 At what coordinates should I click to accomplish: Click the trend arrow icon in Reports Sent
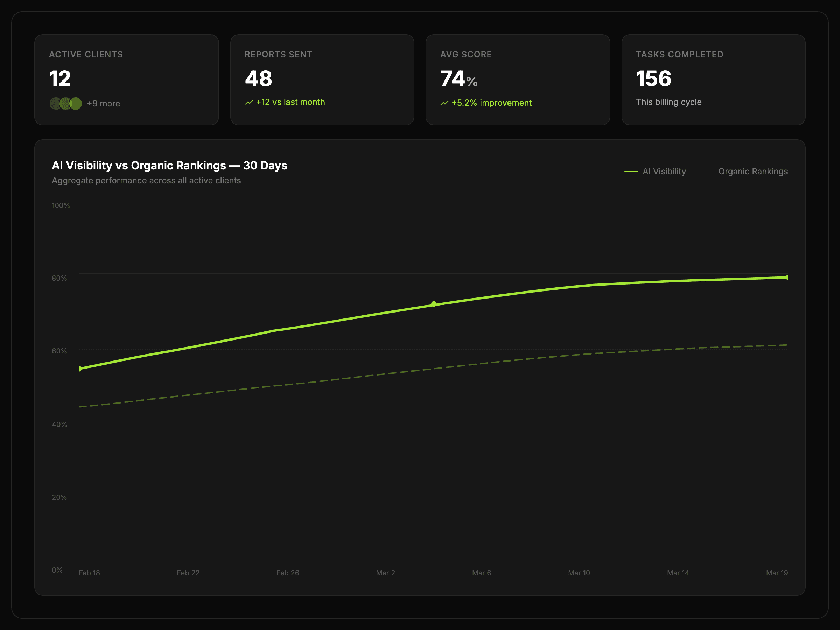coord(249,103)
